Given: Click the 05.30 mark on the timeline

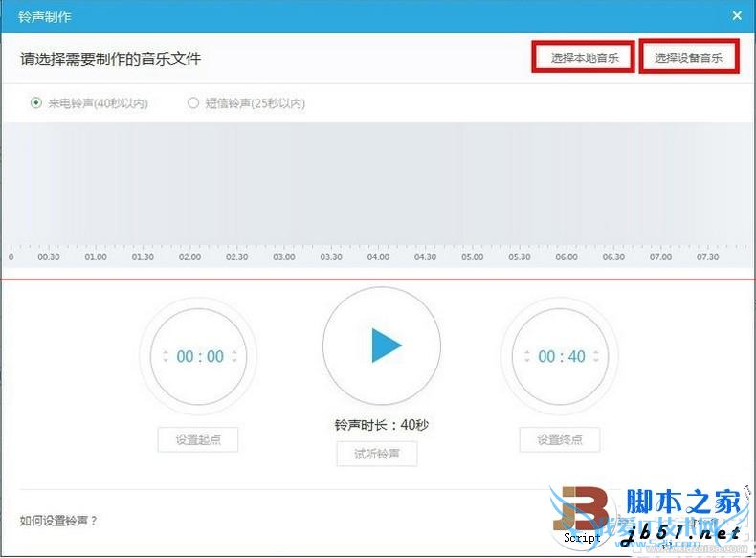Looking at the screenshot, I should 520,257.
